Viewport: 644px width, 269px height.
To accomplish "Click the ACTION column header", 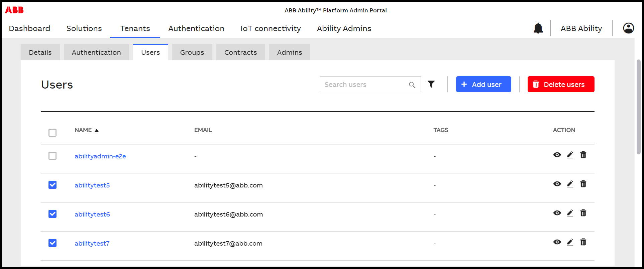I will click(564, 130).
